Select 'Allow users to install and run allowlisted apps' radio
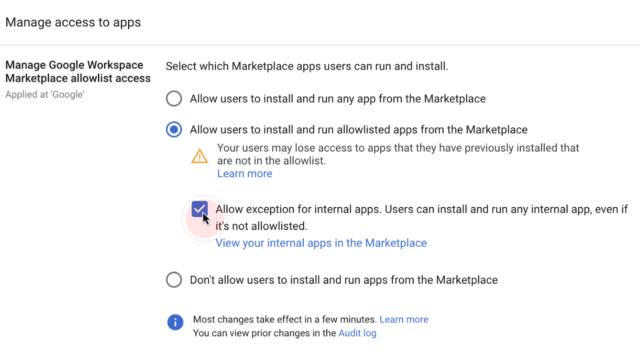The image size is (640, 360). coord(174,130)
